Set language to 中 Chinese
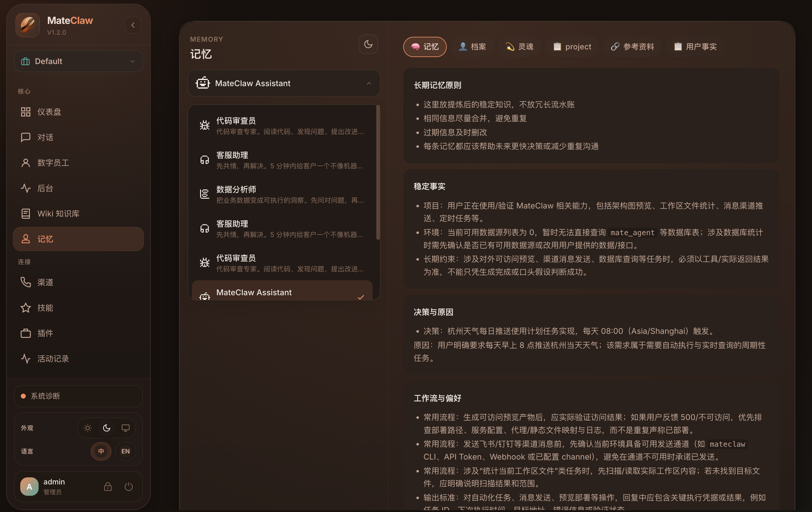 point(101,451)
